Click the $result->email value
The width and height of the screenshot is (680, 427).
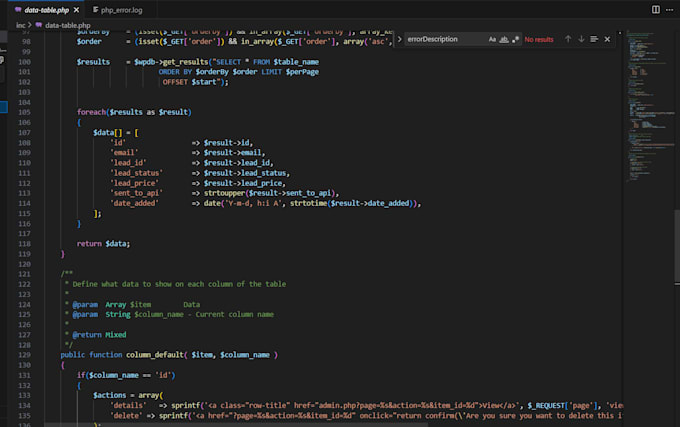[x=232, y=153]
